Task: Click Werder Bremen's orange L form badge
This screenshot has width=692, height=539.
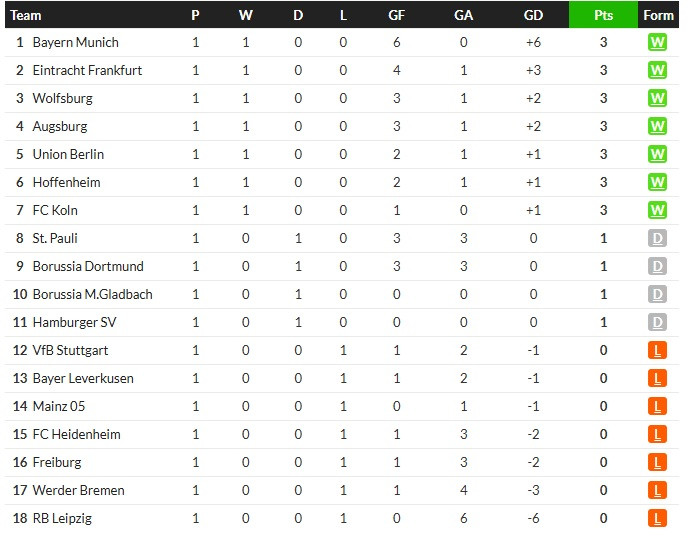Action: 657,490
